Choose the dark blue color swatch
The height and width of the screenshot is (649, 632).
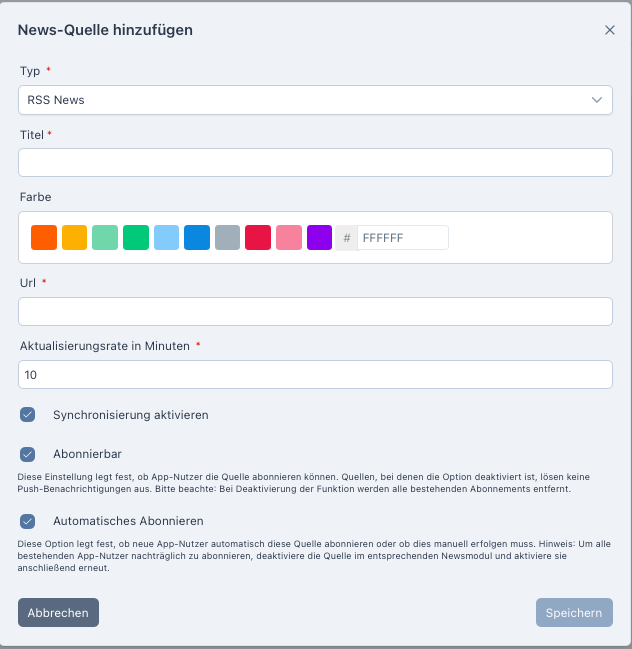[x=197, y=237]
